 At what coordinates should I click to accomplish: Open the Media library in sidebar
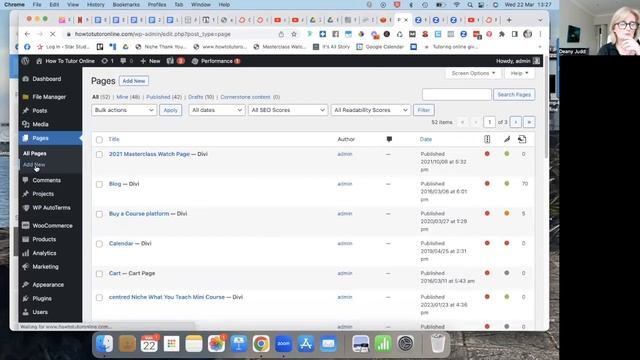point(40,124)
